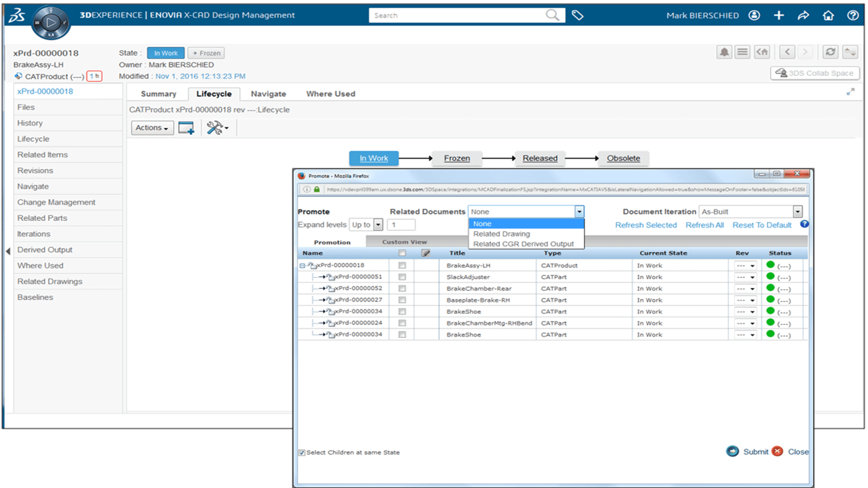Click the plus add icon in header

tap(778, 15)
